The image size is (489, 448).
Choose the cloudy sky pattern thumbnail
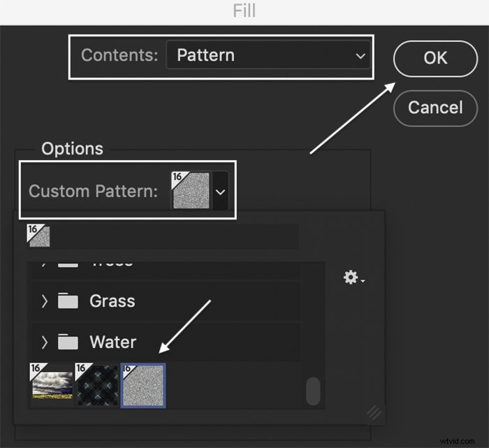[52, 384]
